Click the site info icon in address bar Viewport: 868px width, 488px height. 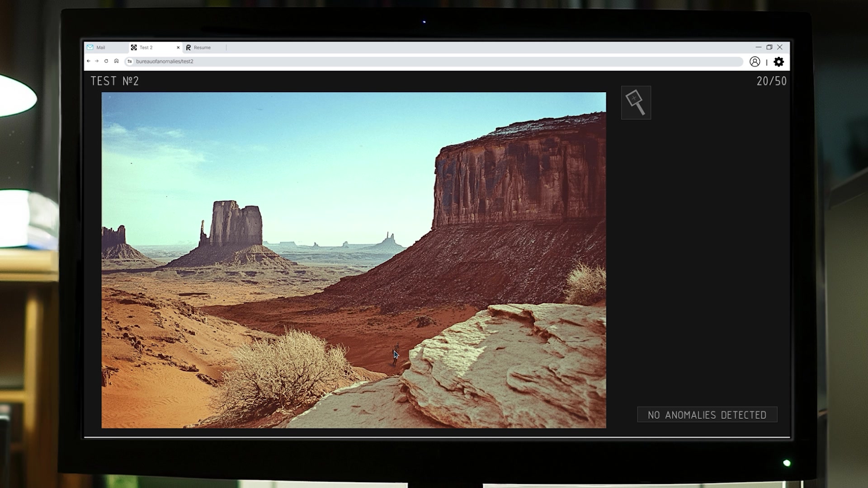[x=130, y=61]
